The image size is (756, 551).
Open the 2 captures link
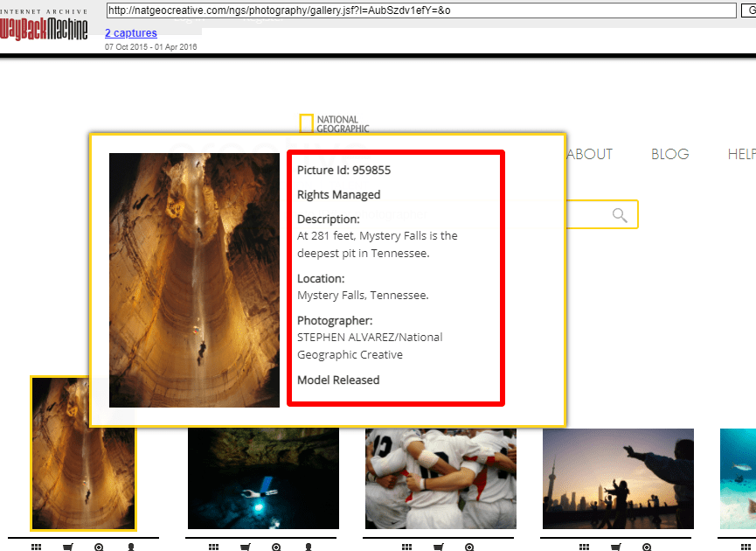point(131,33)
